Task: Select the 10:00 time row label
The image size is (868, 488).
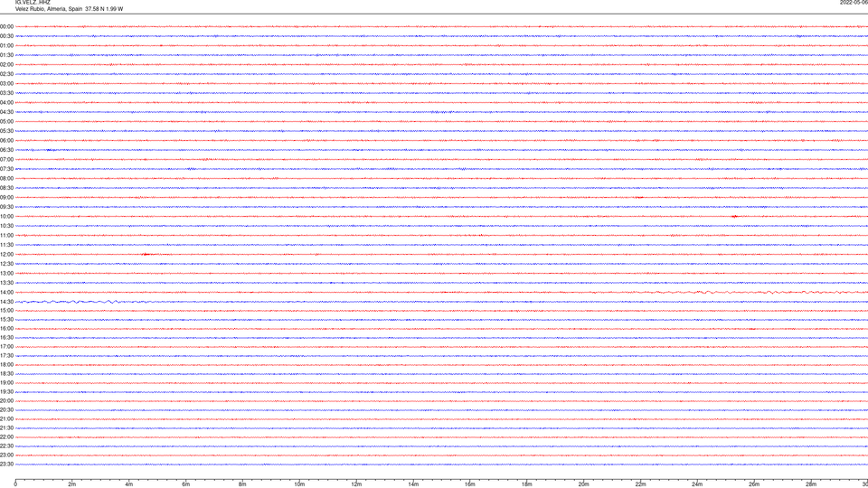Action: [x=6, y=216]
